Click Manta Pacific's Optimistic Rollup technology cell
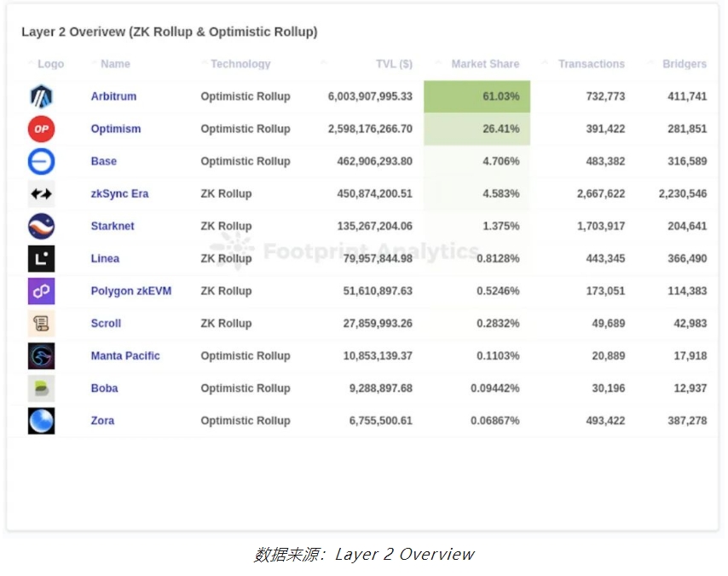The height and width of the screenshot is (576, 728). point(246,356)
